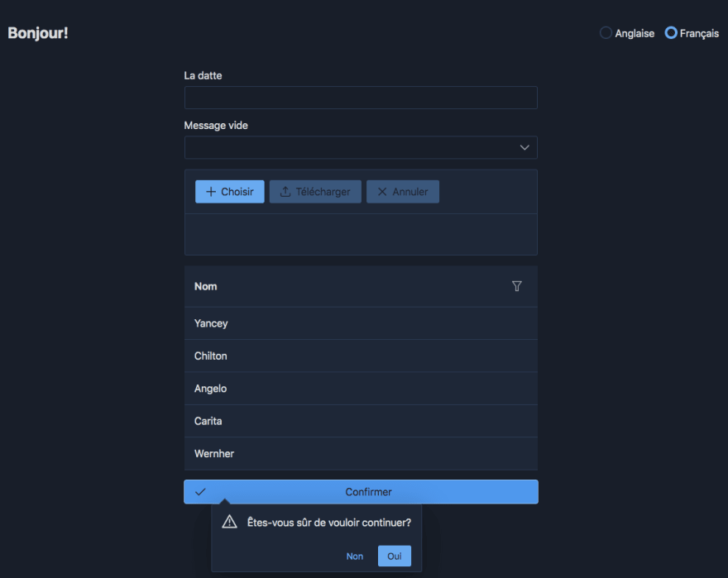
Task: Click the La datte label
Action: pos(203,76)
